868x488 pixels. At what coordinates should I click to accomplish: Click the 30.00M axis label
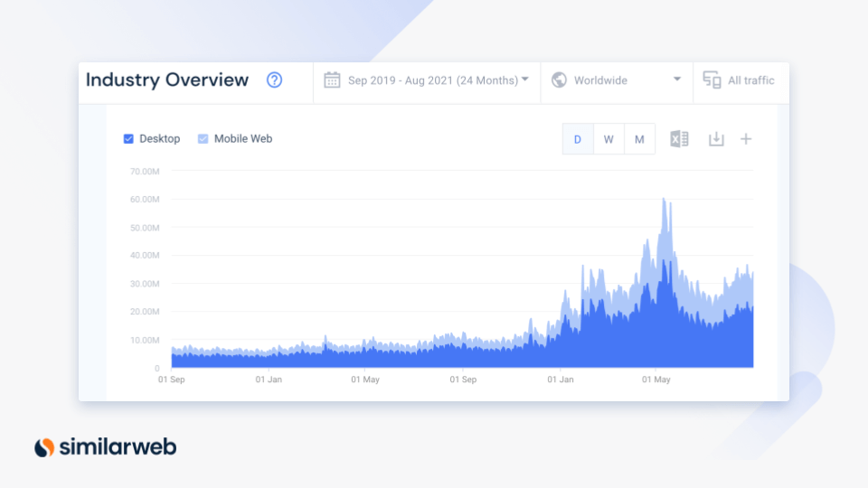[145, 284]
